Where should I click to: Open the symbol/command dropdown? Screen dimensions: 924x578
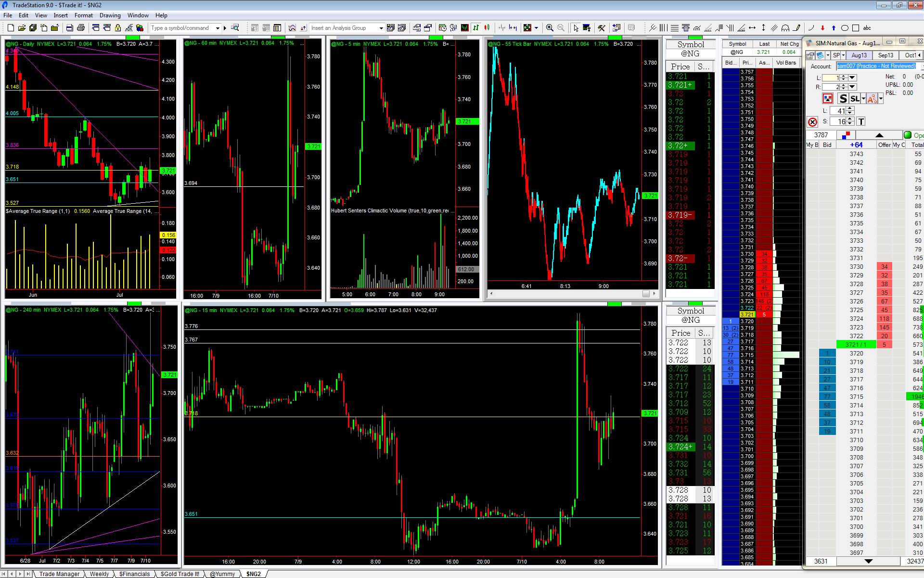tap(218, 28)
